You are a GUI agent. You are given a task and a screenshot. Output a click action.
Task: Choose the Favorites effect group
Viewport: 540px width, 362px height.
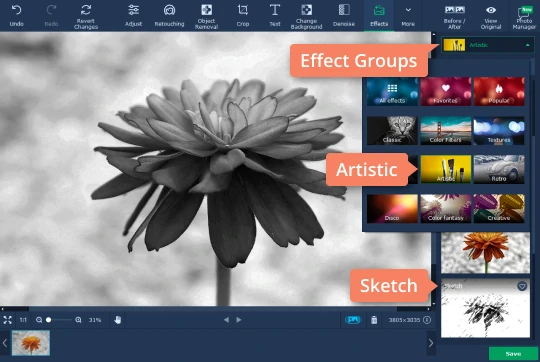446,91
